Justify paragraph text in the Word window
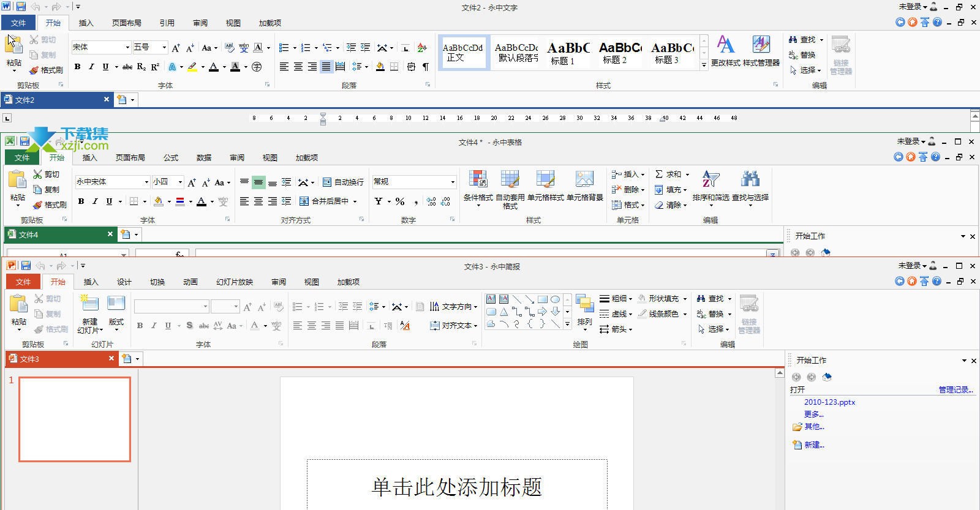The height and width of the screenshot is (510, 980). 326,67
